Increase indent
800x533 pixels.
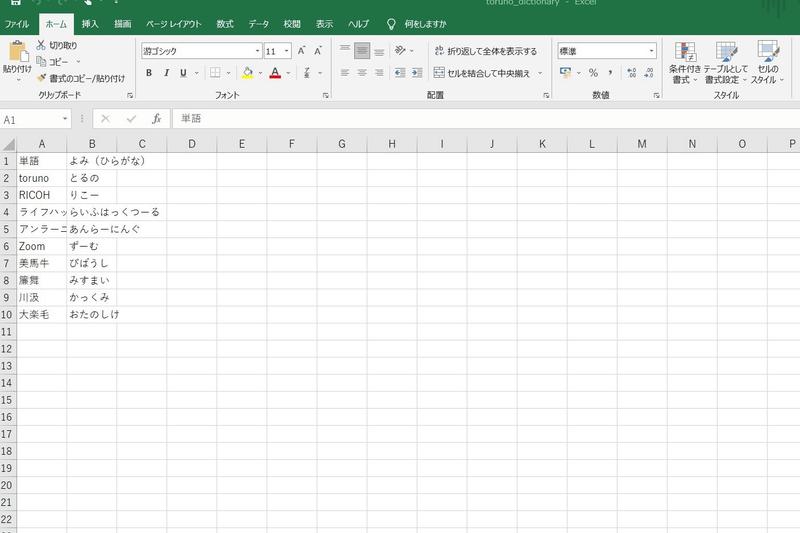[417, 73]
